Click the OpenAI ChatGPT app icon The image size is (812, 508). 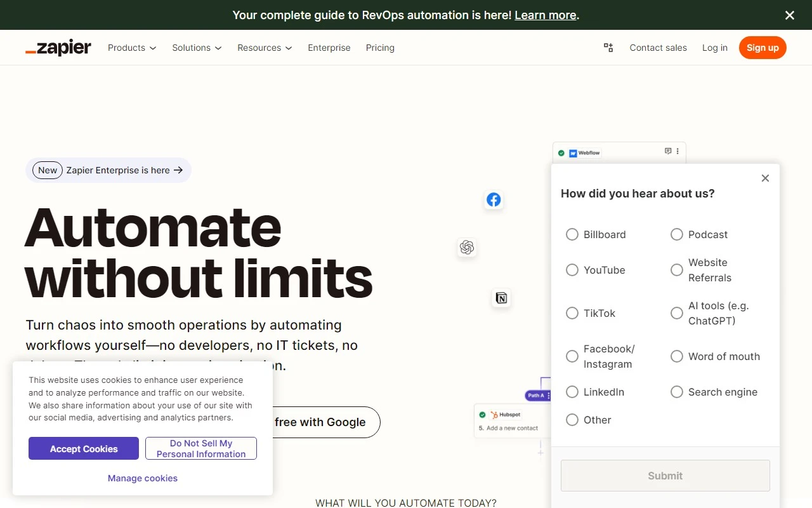click(x=467, y=247)
